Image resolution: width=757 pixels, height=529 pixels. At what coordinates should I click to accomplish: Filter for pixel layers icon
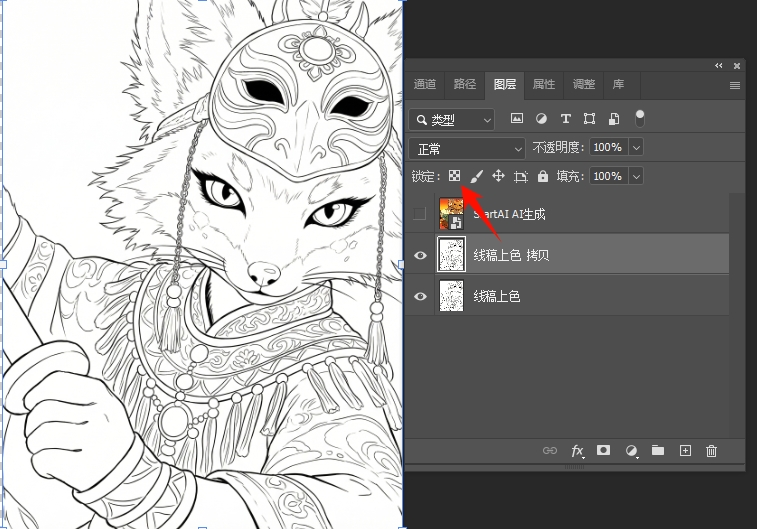(x=517, y=118)
